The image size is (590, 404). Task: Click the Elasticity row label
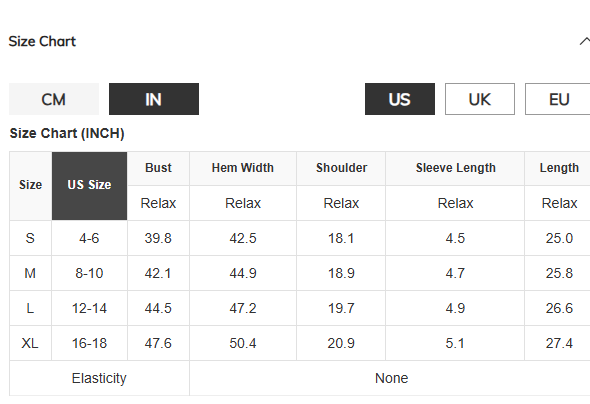coord(99,378)
